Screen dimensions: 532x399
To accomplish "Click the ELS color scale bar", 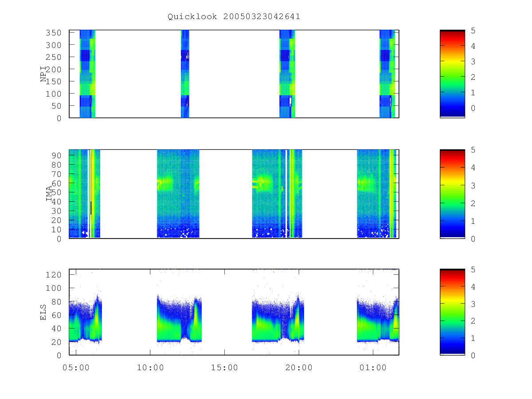I will [452, 312].
